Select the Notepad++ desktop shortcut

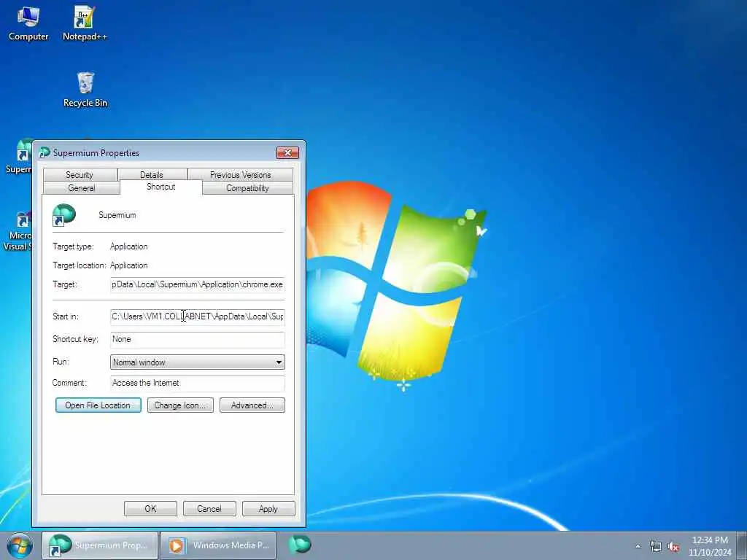(x=85, y=24)
